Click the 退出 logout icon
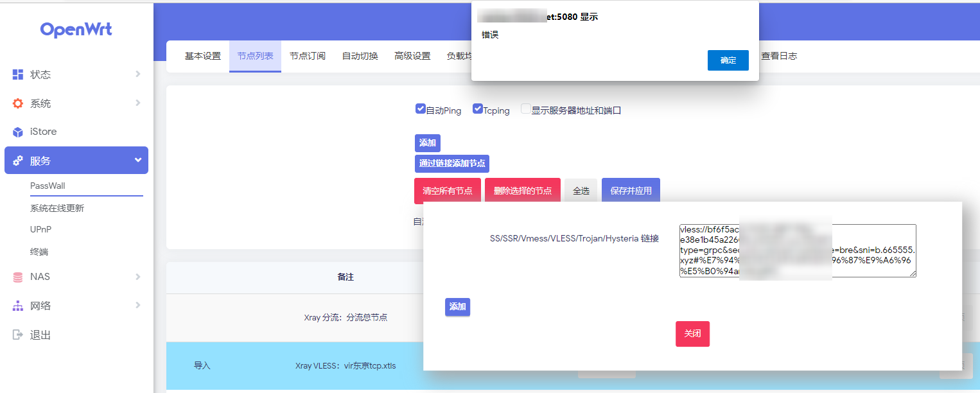 tap(18, 335)
